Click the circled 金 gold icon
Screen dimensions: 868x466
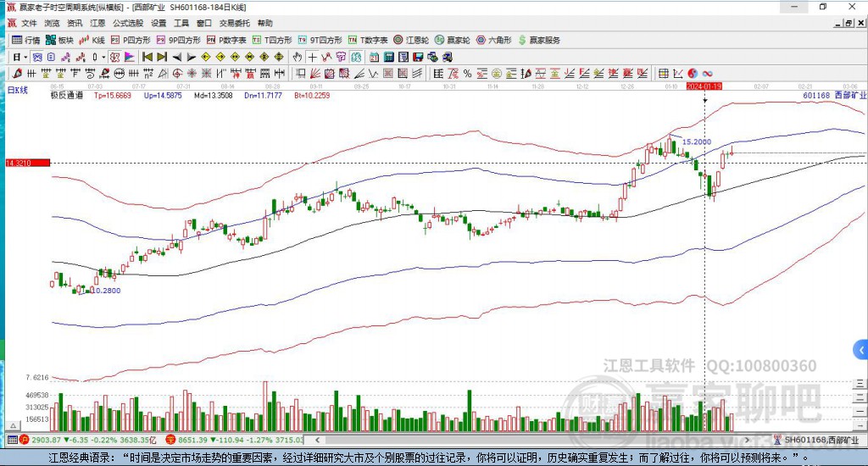(x=497, y=73)
